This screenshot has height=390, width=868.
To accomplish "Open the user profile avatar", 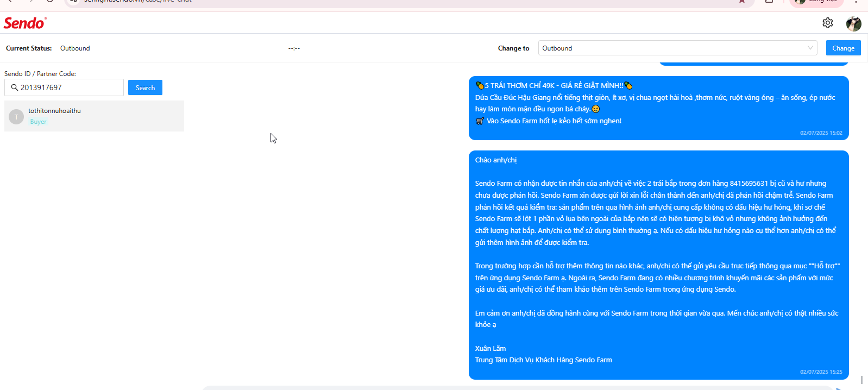I will pyautogui.click(x=853, y=23).
